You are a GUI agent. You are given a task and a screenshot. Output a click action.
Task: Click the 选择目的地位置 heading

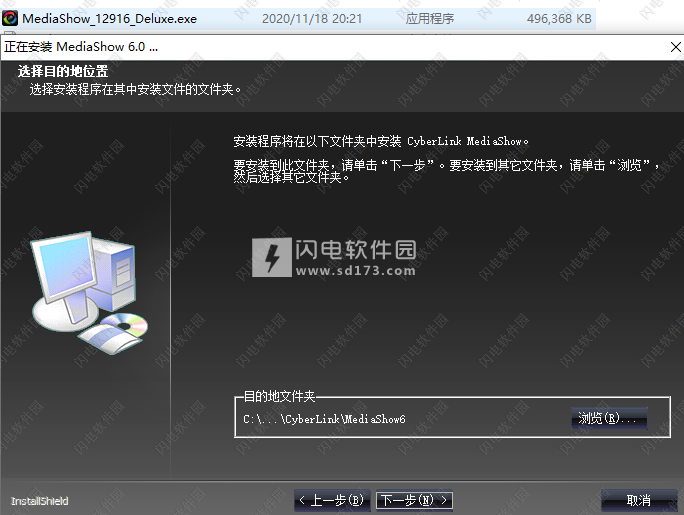tap(63, 71)
